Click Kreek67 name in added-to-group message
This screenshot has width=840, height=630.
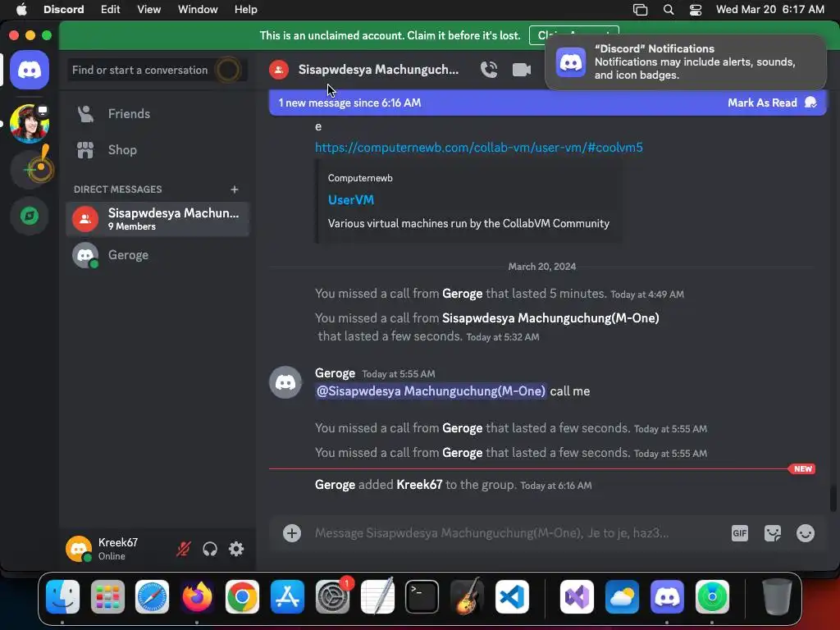419,485
